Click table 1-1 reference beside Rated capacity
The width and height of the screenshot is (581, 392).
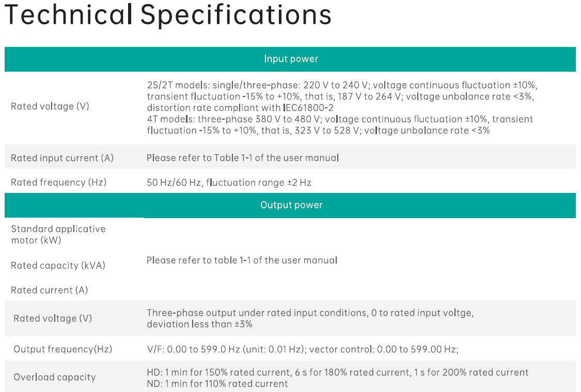pos(242,260)
